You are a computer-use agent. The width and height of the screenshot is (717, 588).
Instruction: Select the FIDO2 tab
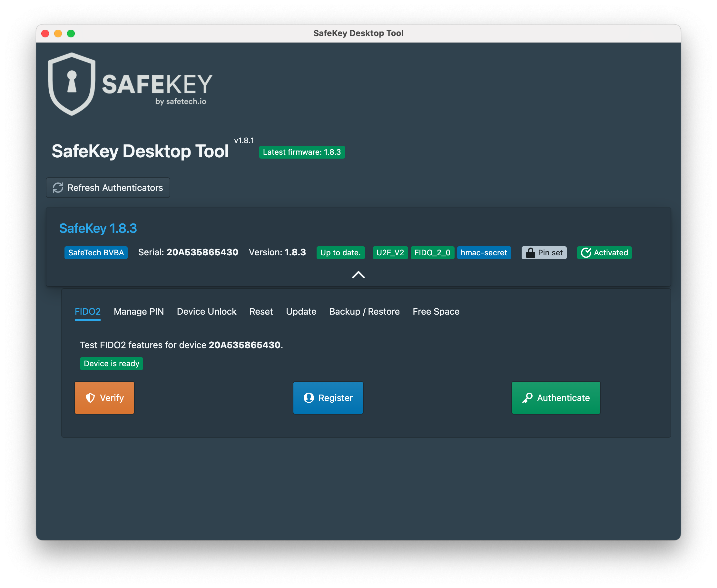tap(87, 311)
